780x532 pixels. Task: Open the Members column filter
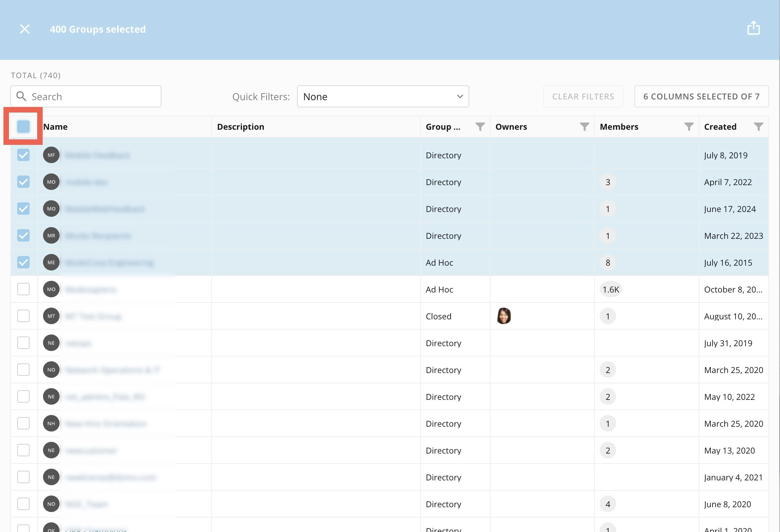pyautogui.click(x=688, y=127)
